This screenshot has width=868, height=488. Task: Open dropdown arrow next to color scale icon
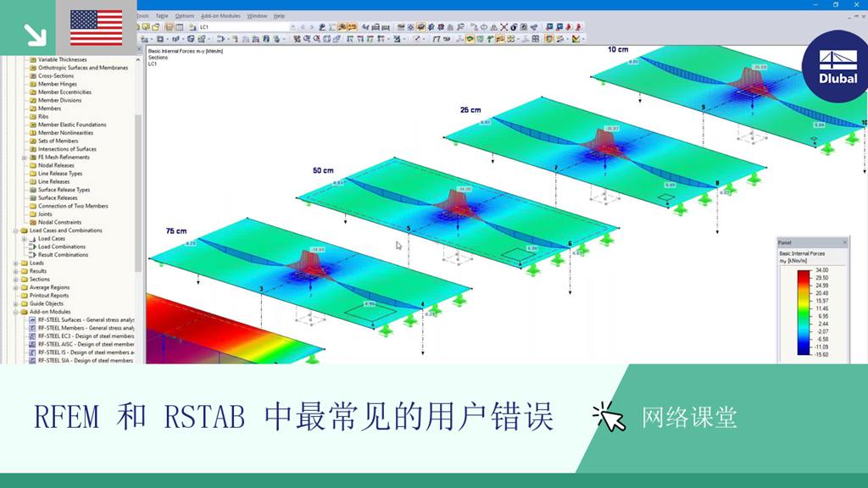coord(583,39)
